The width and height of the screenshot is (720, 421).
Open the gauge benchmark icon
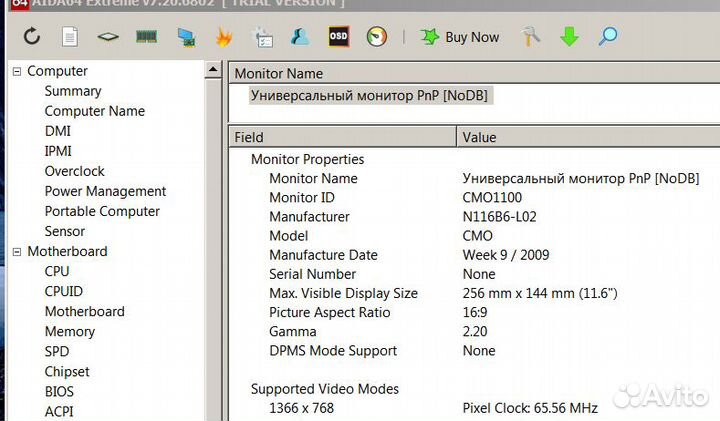coord(377,37)
